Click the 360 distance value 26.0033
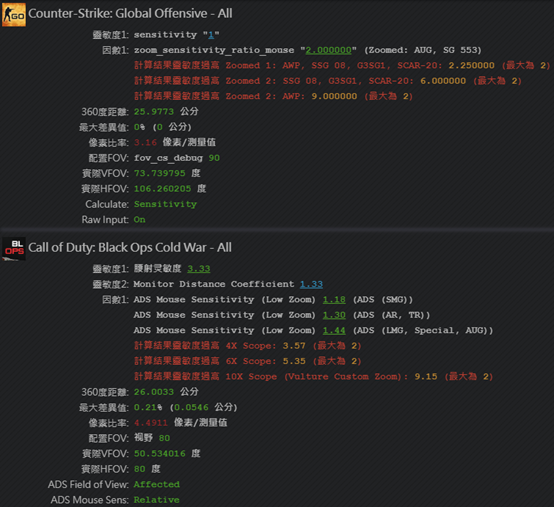Viewport: 554px width, 507px height. point(154,392)
